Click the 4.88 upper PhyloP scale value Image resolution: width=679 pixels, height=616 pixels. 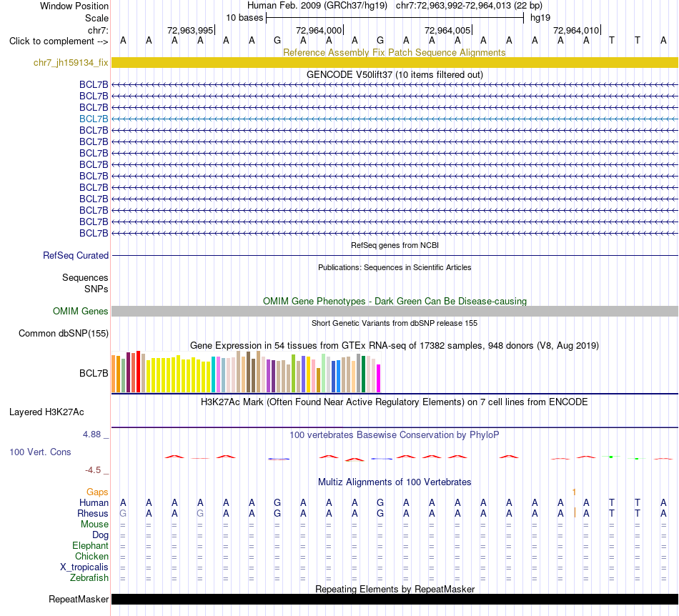pos(91,434)
